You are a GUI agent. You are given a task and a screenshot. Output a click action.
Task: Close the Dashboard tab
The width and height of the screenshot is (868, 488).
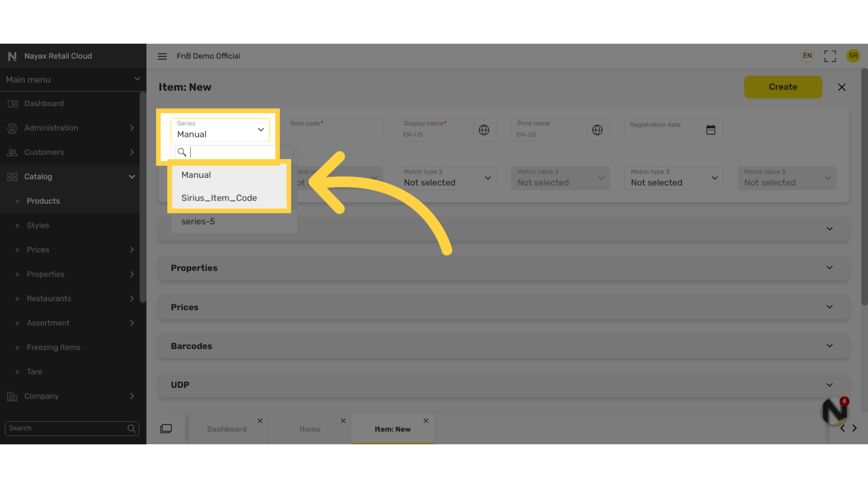pyautogui.click(x=260, y=421)
